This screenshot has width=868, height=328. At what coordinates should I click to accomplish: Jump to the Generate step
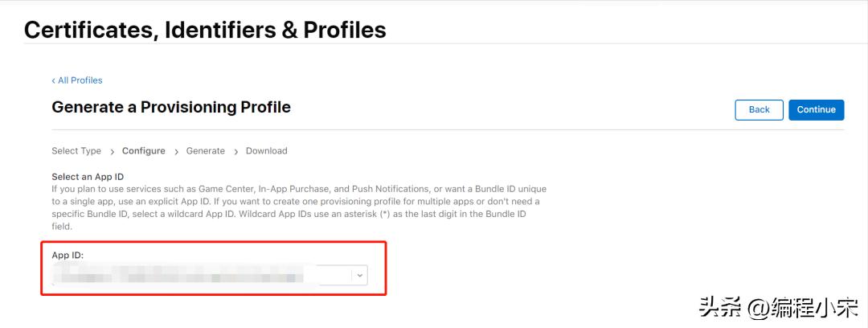[x=206, y=151]
